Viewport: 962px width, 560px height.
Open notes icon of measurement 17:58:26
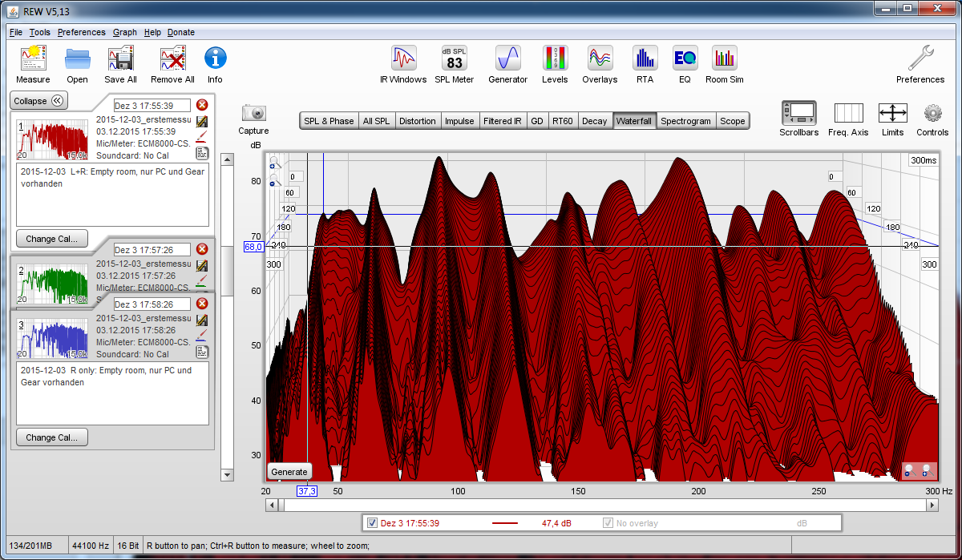click(x=202, y=351)
